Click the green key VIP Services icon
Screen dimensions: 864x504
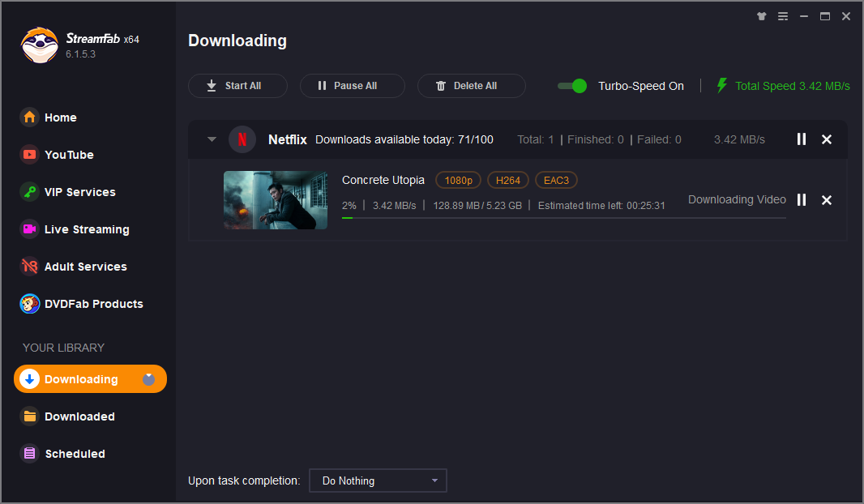(x=30, y=192)
